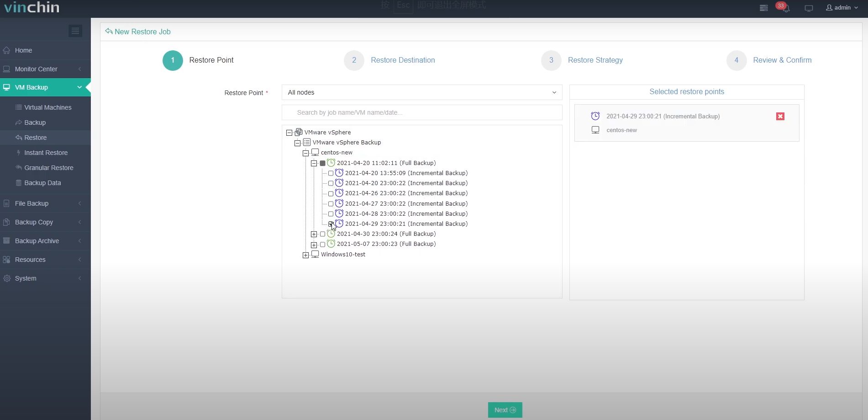Check the 2021-04-28 23:00:22 incremental backup
This screenshot has height=420, width=868.
(x=331, y=214)
